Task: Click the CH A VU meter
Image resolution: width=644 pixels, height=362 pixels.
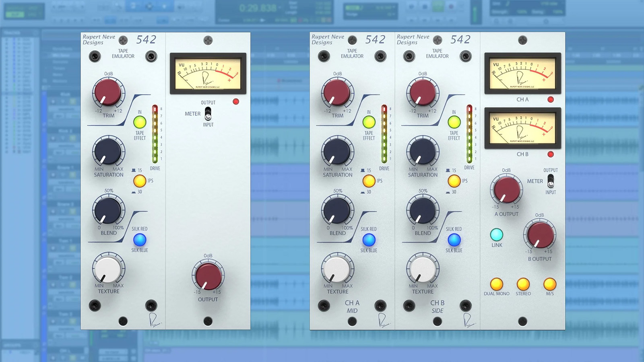Action: pos(522,73)
